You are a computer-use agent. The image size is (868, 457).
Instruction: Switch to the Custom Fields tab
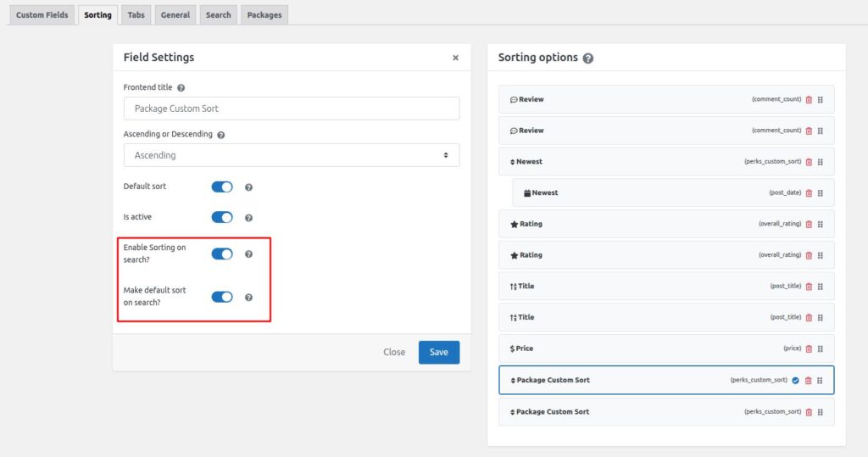(42, 15)
